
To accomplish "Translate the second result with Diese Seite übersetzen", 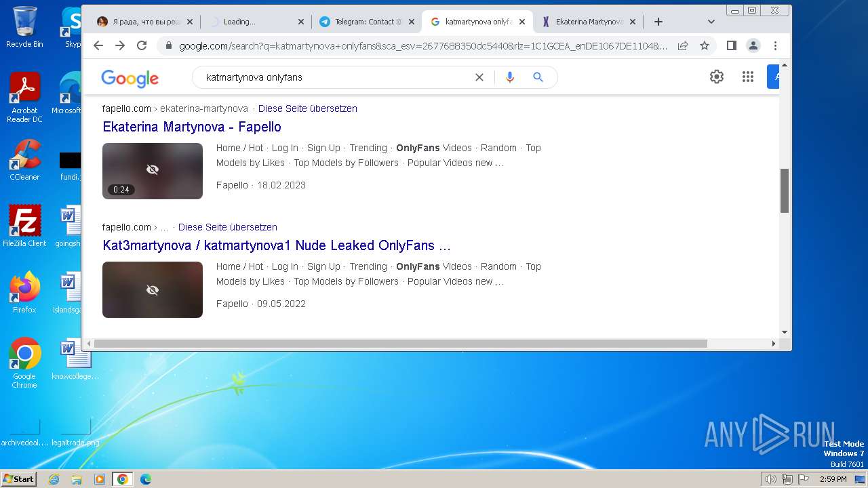I will point(228,227).
